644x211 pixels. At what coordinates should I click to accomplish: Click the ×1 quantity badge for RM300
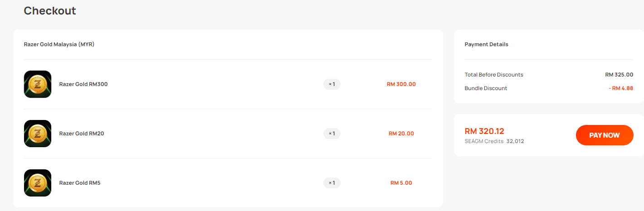click(332, 84)
